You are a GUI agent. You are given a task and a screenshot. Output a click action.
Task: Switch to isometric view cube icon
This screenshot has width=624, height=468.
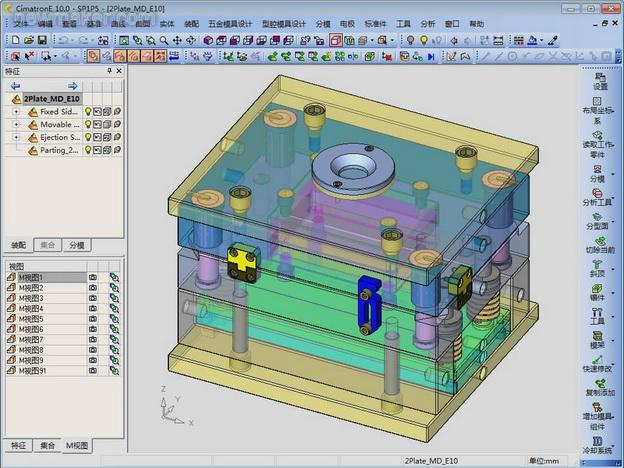click(x=208, y=40)
